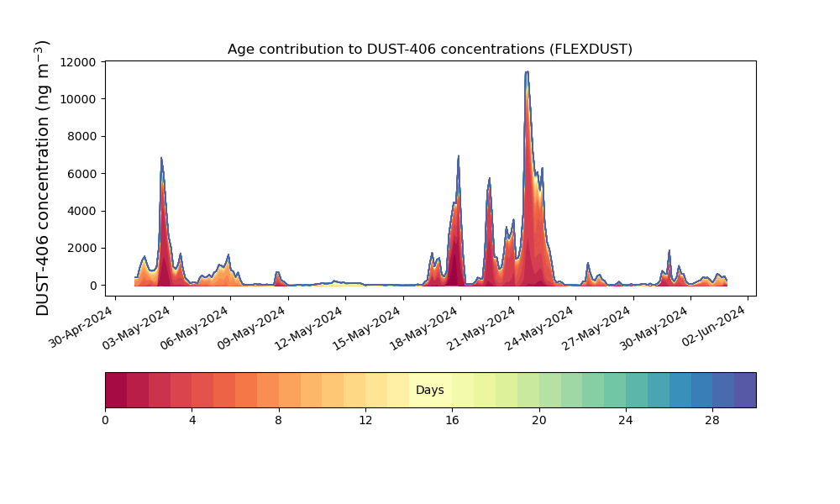Screen dimensions: 840x504
Task: Click colorbar tick label 16
Action: pos(452,421)
